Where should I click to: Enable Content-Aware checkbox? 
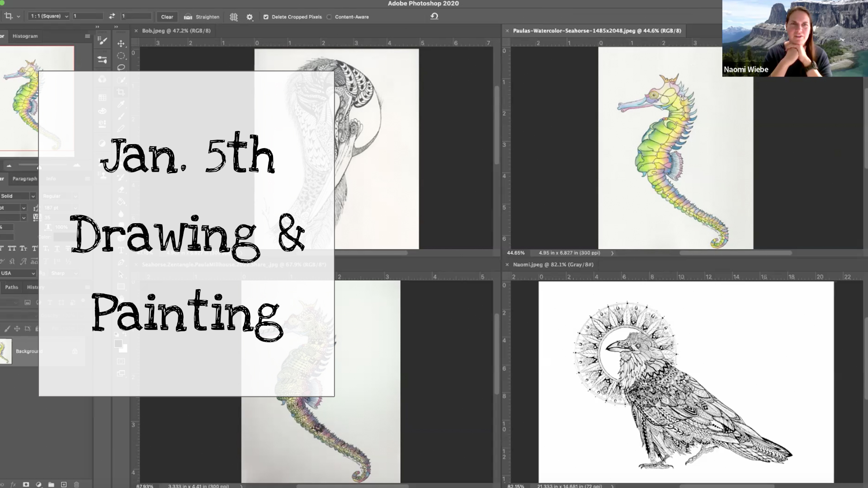pyautogui.click(x=329, y=17)
